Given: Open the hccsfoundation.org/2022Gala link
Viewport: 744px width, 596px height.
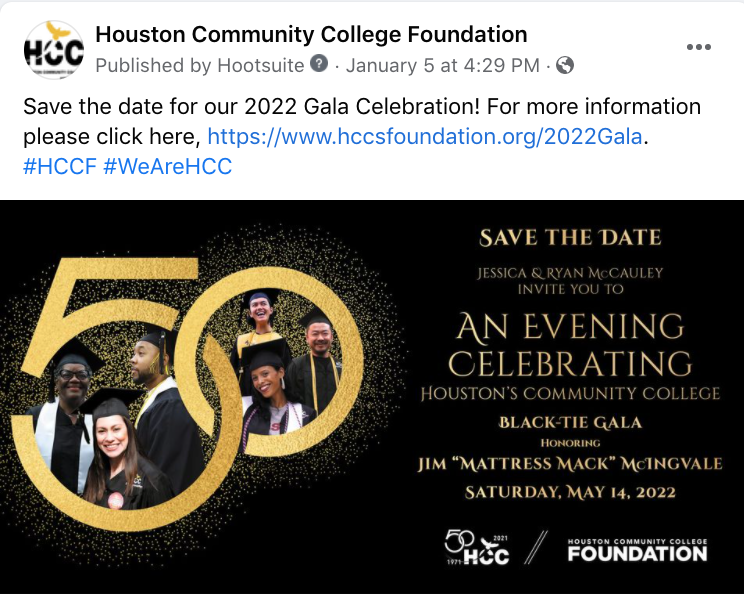Looking at the screenshot, I should click(425, 137).
